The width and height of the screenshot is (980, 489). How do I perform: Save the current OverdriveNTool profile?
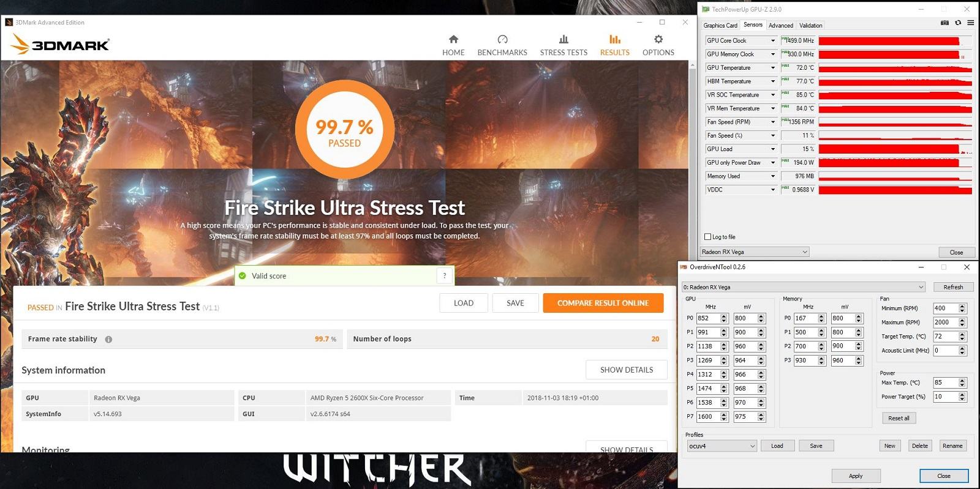click(x=816, y=446)
